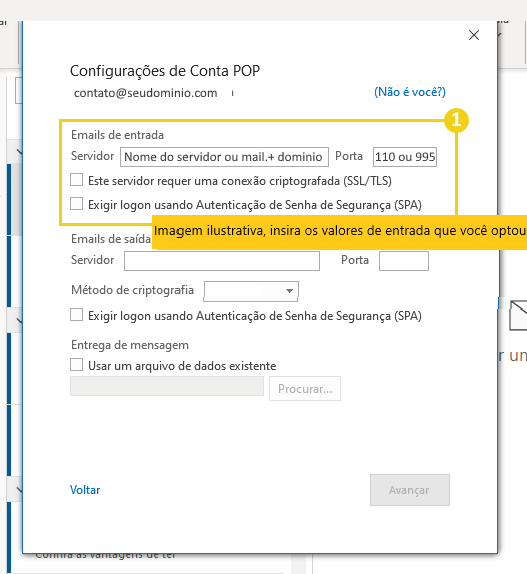The image size is (527, 574).
Task: Click the Voltar link
Action: [x=85, y=490]
